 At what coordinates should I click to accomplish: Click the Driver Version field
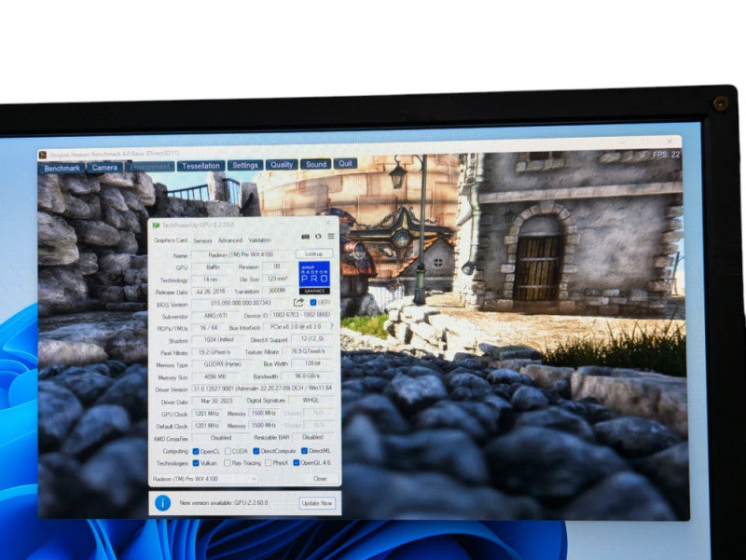(x=263, y=389)
